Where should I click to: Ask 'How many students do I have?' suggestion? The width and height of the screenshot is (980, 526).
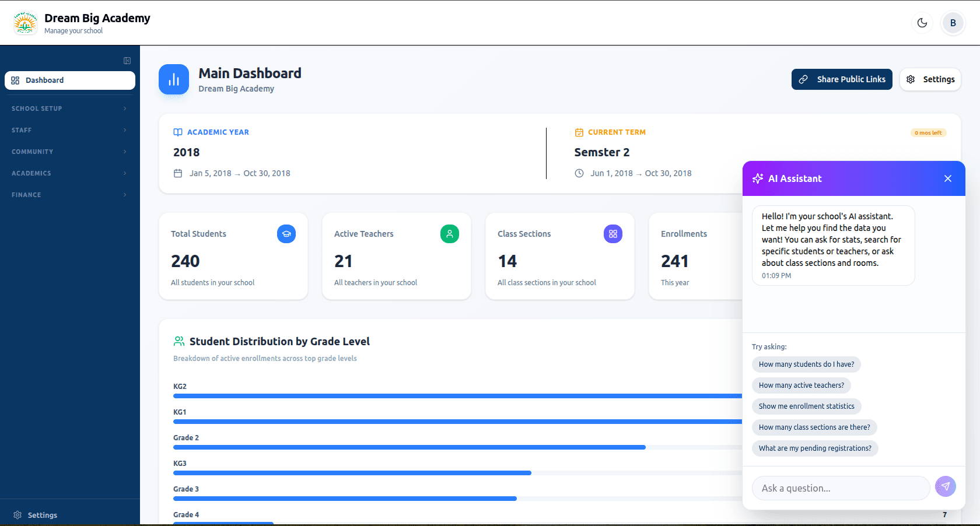tap(806, 364)
